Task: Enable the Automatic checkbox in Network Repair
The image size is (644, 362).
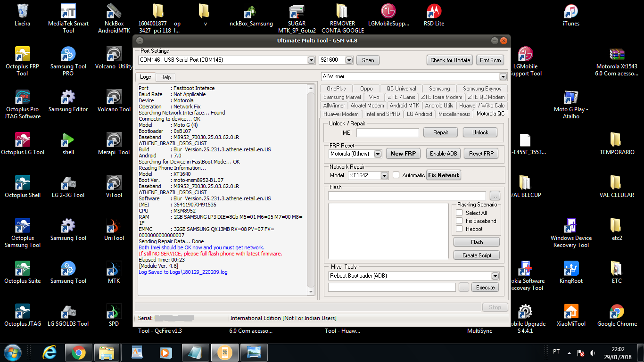Action: [x=396, y=175]
